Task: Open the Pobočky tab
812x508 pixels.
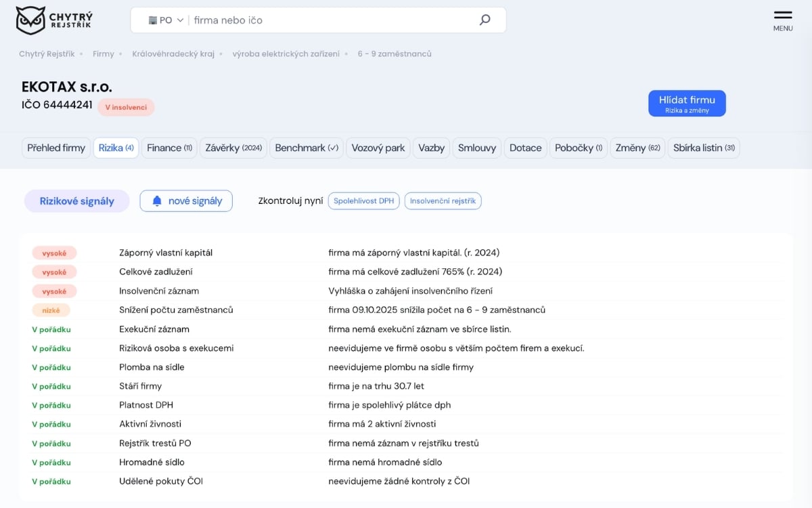Action: (579, 148)
